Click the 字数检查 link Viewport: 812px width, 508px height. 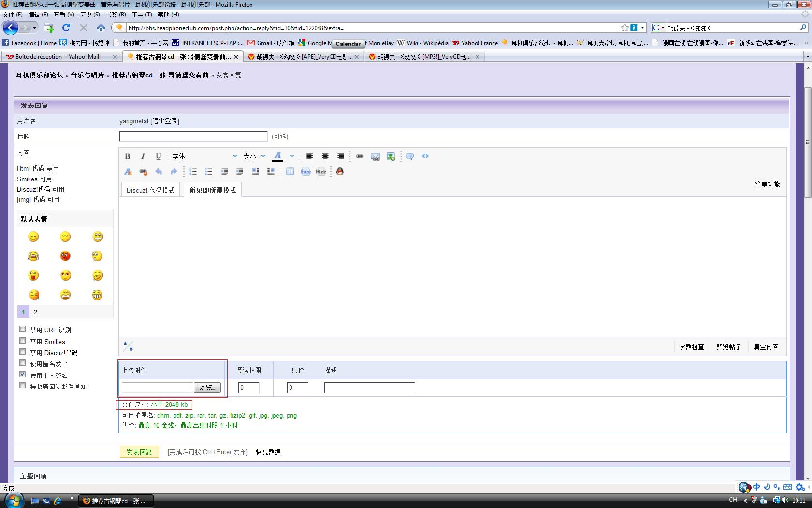tap(691, 347)
